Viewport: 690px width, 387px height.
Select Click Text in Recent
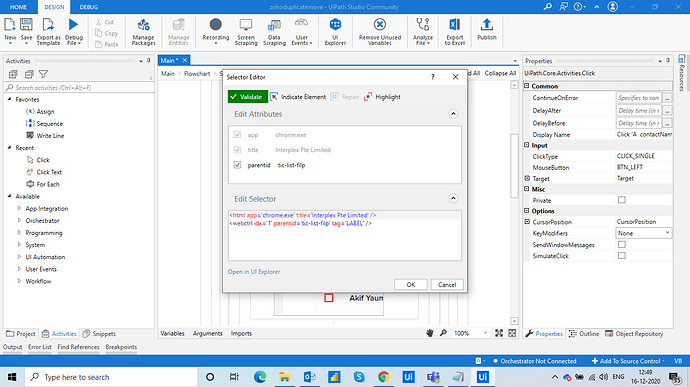point(44,172)
